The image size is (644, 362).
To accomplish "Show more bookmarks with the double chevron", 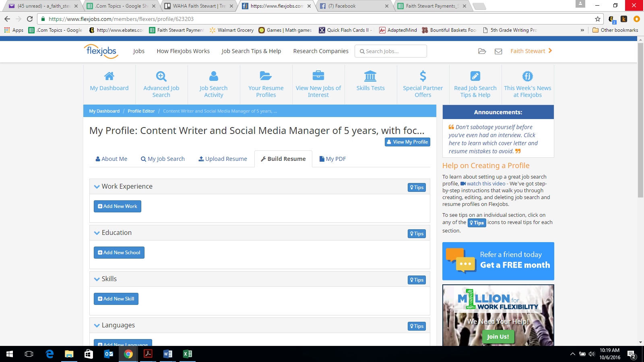I will coord(582,30).
